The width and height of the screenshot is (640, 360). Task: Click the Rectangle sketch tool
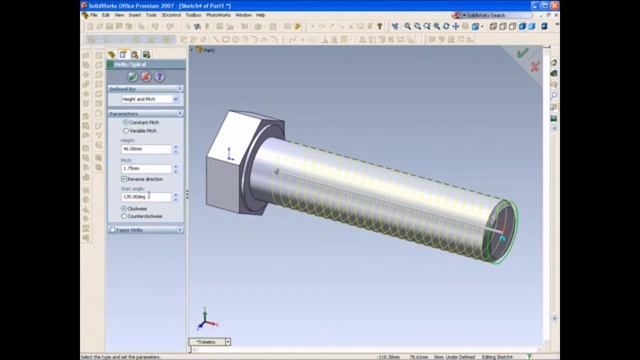click(x=226, y=40)
